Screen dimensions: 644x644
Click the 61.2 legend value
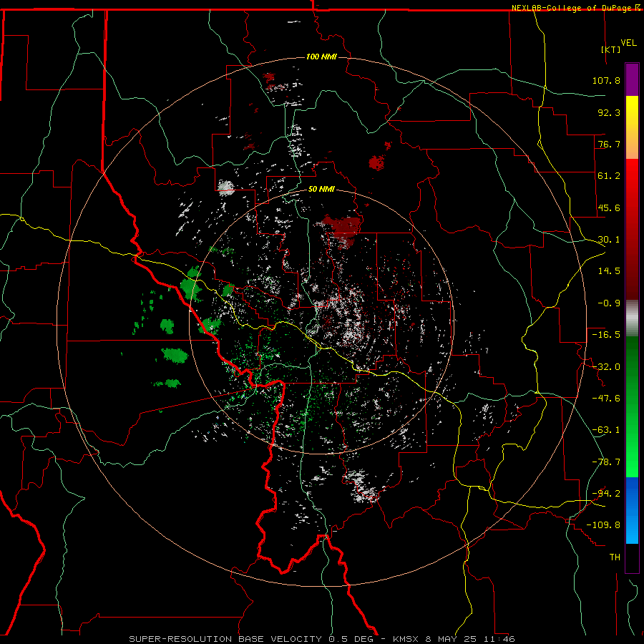coord(609,176)
